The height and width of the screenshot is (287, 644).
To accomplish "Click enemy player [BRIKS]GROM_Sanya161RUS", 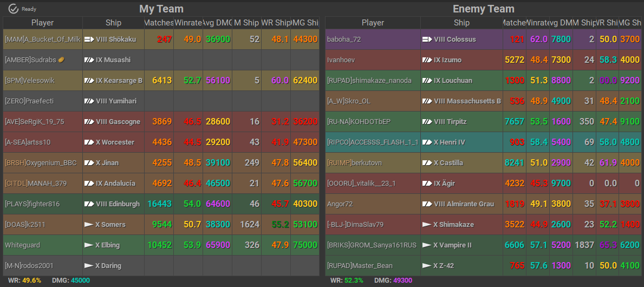I will (372, 245).
